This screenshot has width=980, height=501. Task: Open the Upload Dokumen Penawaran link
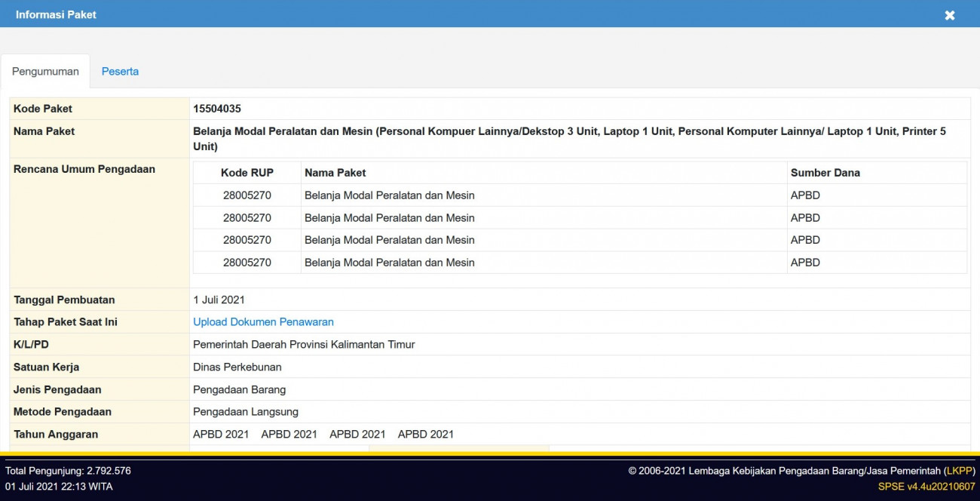pos(263,321)
